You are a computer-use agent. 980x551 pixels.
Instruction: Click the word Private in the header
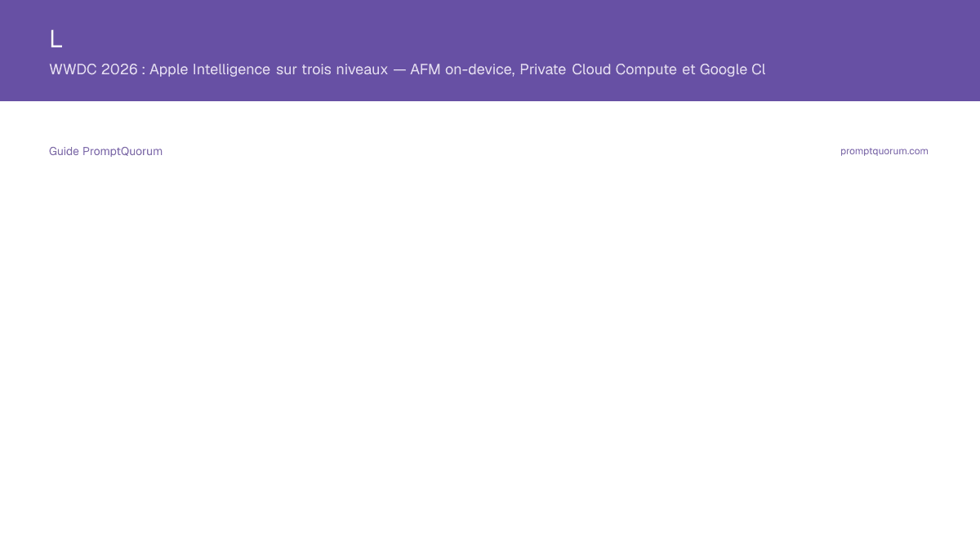coord(543,69)
